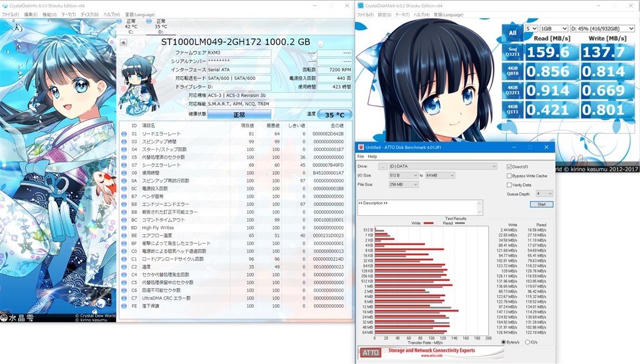Click the Seq read result 159.6
640x364 pixels.
pos(551,52)
